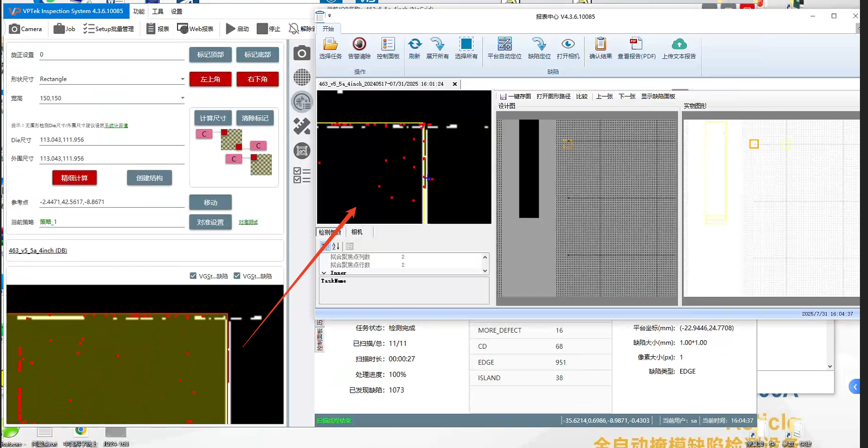Toggle first VGSt...缺陷 checkbox
Viewport: 868px width, 448px height.
pos(193,276)
